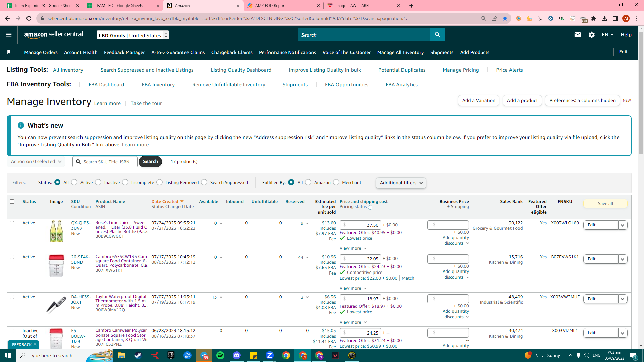Click the Save all button
Viewport: 644px width, 362px height.
coord(605,203)
